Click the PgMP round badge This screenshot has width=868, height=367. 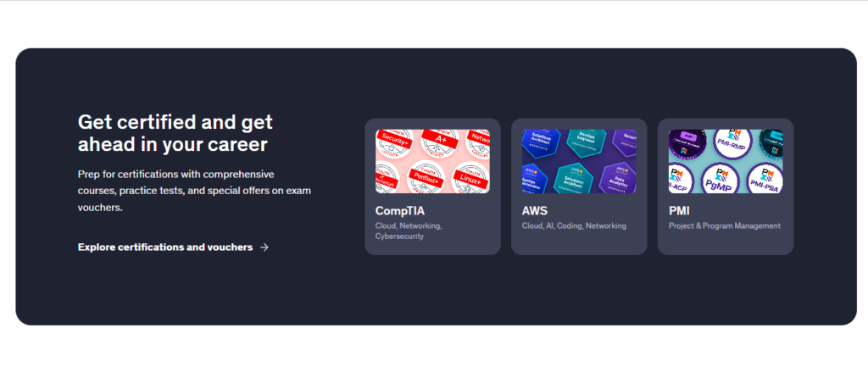coord(721,180)
